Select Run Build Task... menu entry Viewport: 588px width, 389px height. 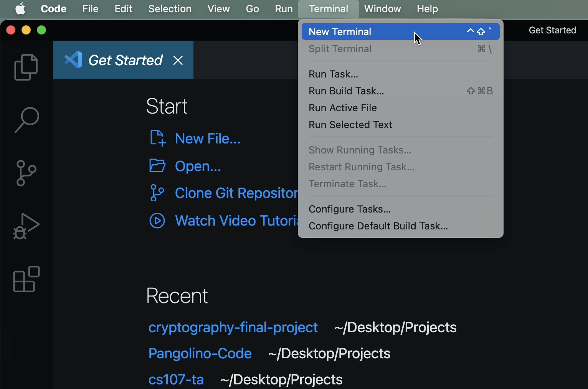click(x=400, y=91)
